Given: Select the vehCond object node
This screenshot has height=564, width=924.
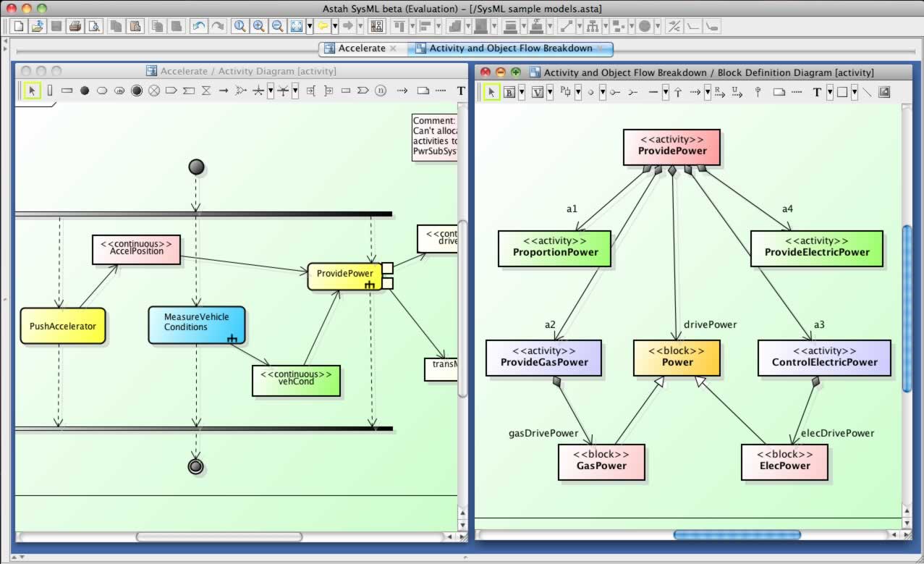Looking at the screenshot, I should click(x=296, y=380).
